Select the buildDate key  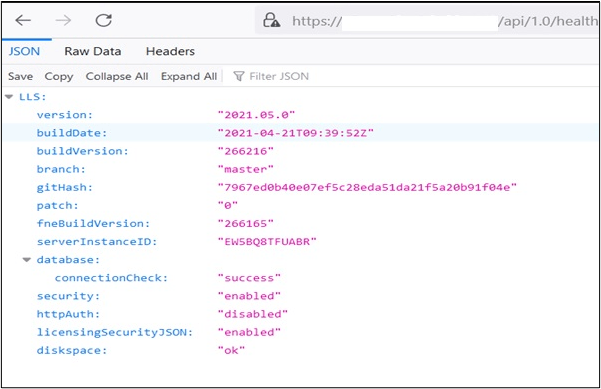coord(72,133)
